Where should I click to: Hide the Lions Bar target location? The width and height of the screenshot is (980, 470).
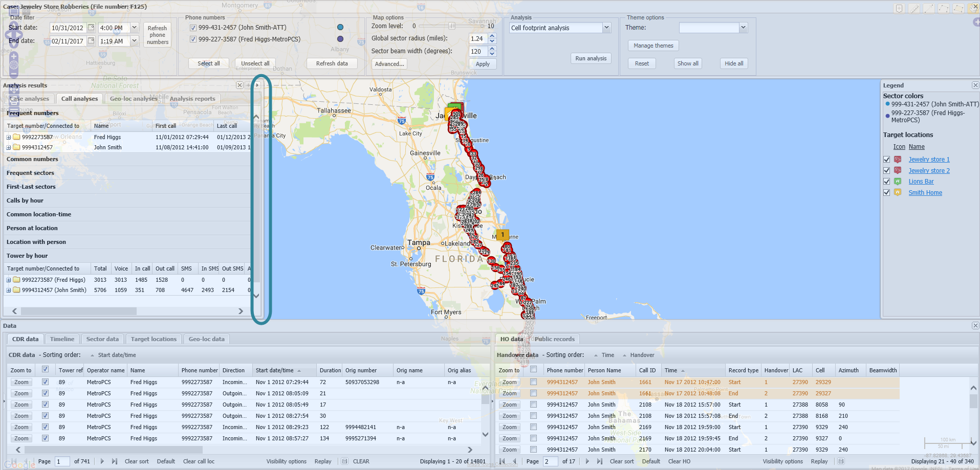click(887, 181)
